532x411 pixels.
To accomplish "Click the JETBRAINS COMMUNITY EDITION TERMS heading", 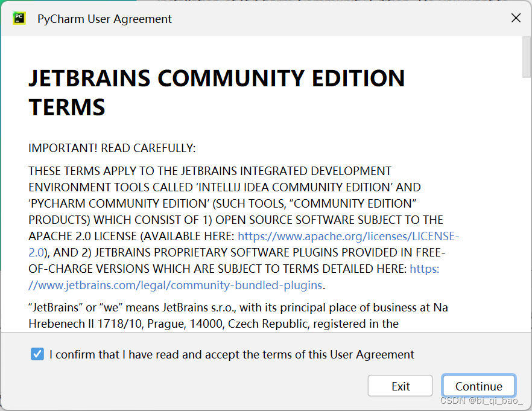I will 216,92.
